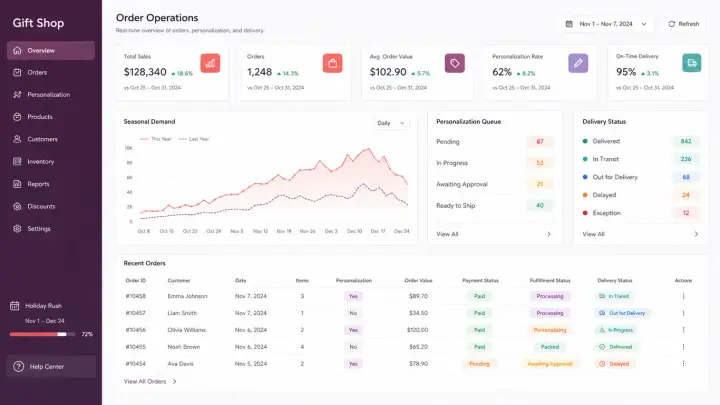This screenshot has width=720, height=405.
Task: Click the Orders icon in sidebar
Action: point(17,73)
